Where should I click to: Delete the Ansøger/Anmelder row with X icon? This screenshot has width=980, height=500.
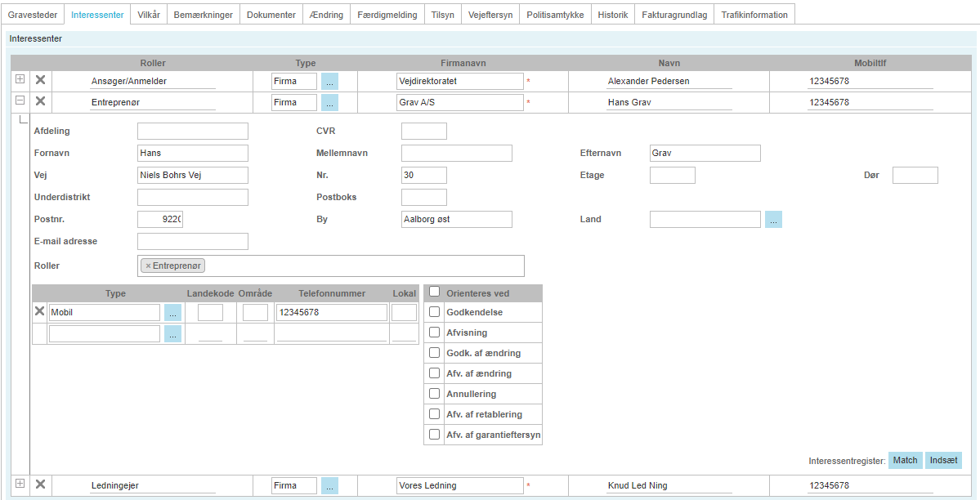[39, 79]
